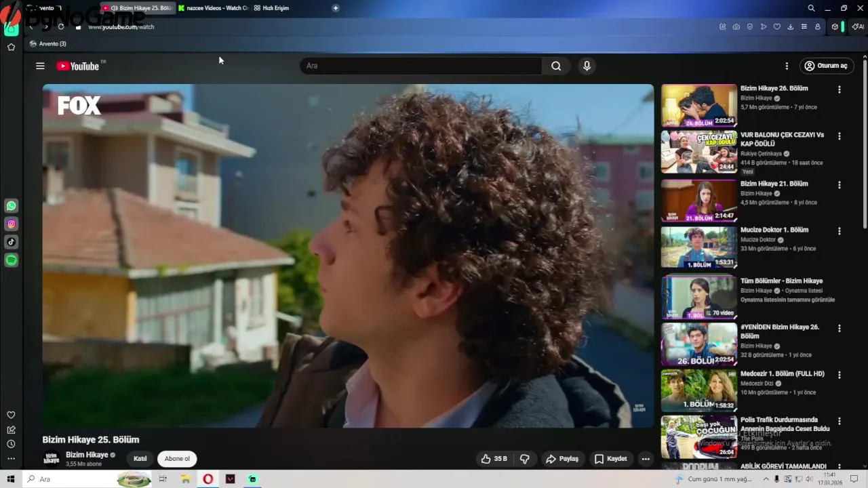Subscribe with the Abone ol button

pyautogui.click(x=177, y=459)
